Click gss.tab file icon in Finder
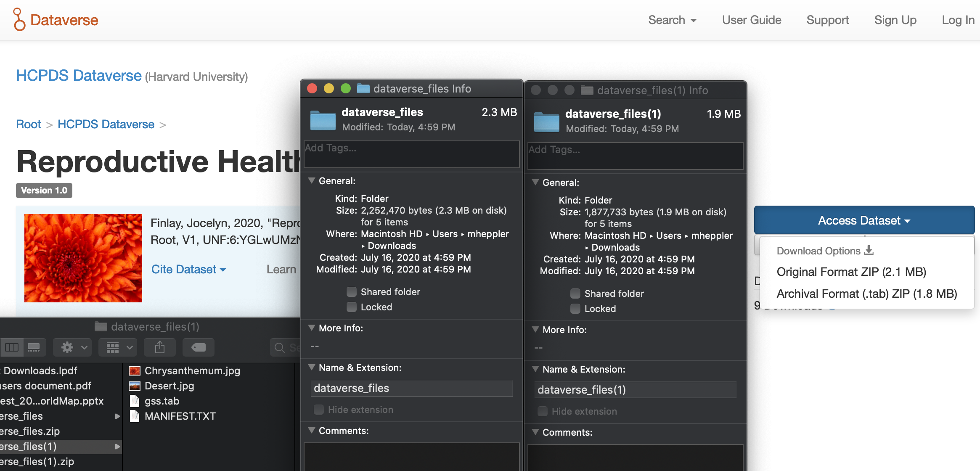The height and width of the screenshot is (471, 980). coord(134,401)
